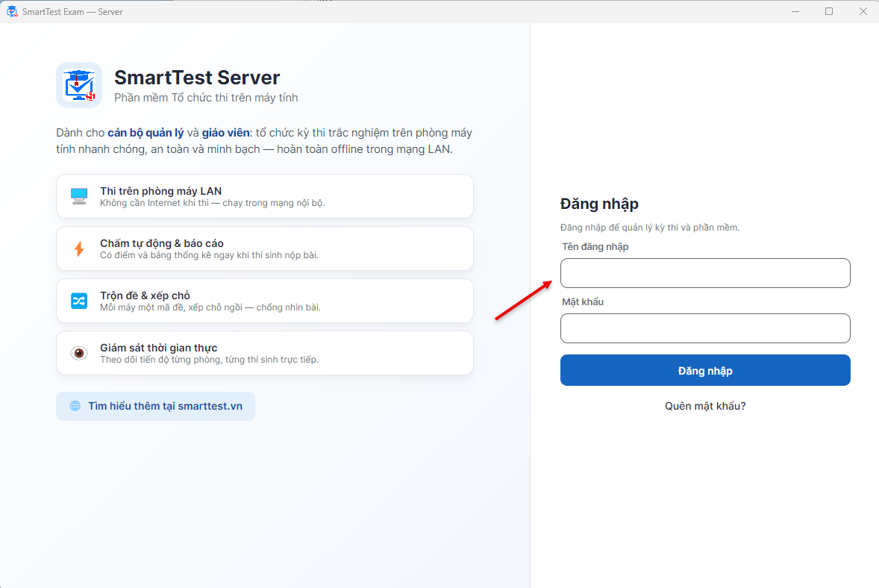Select the Thi trên phòng máy LAN card
879x588 pixels.
click(265, 196)
